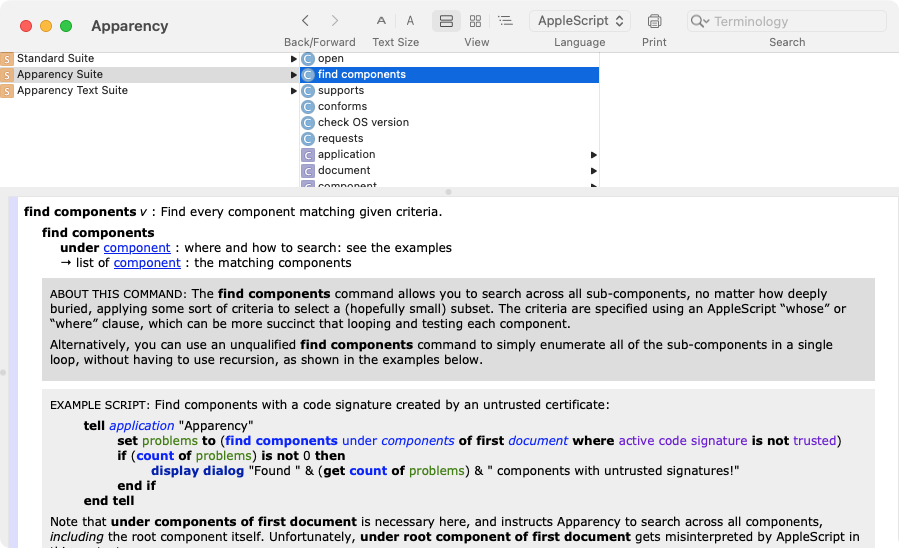The width and height of the screenshot is (899, 548).
Task: Open search options magnifier menu
Action: 699,21
